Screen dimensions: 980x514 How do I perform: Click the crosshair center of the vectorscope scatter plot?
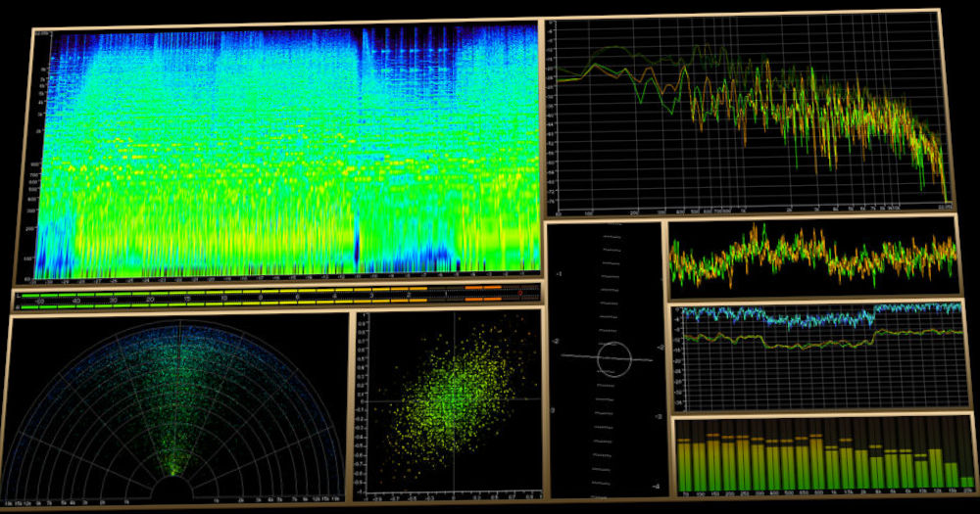(x=452, y=398)
